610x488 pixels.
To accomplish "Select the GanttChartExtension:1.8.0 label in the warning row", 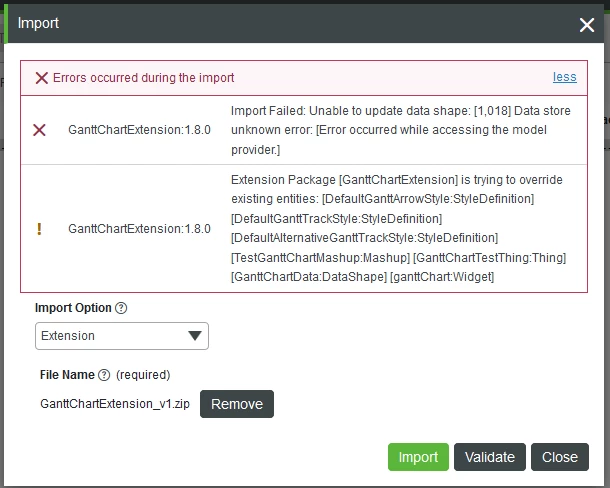I will click(139, 229).
